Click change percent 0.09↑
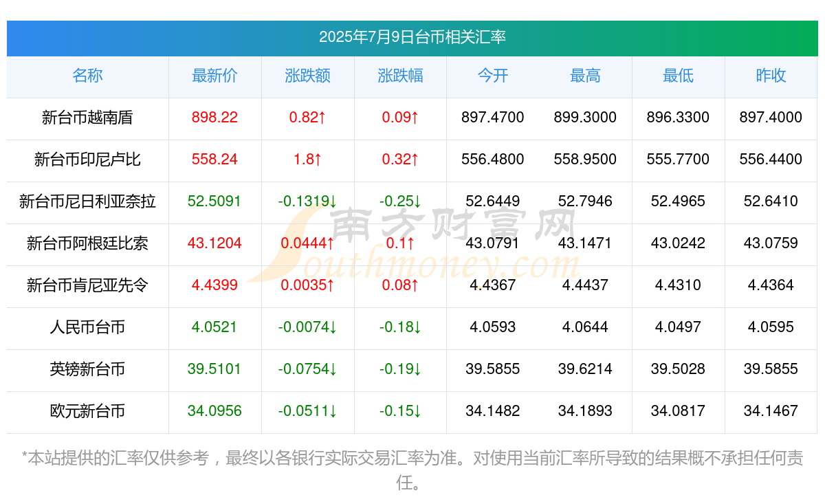Viewport: 825px width, 504px height. point(400,118)
